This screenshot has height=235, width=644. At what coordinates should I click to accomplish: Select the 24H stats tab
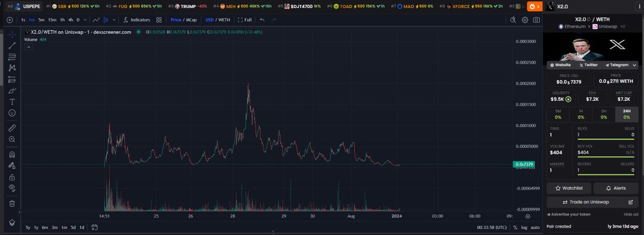coord(627,113)
